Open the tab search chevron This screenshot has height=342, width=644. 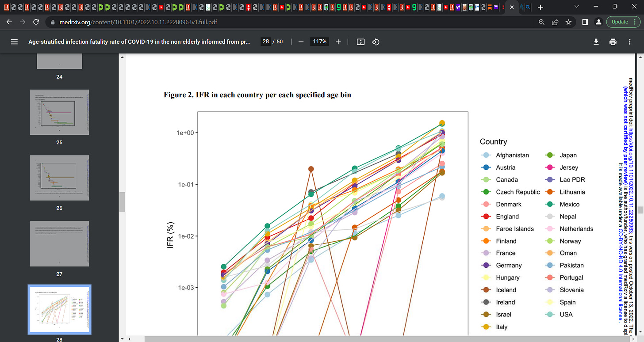[x=576, y=7]
